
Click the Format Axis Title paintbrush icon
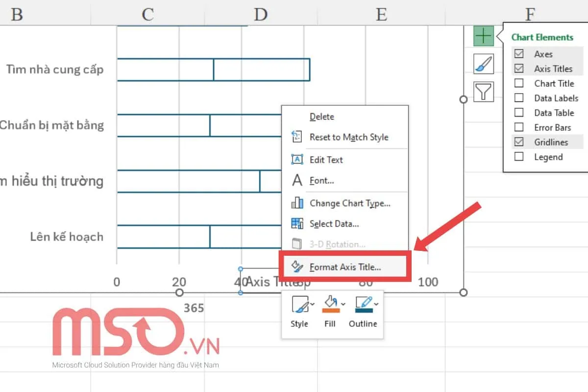296,266
